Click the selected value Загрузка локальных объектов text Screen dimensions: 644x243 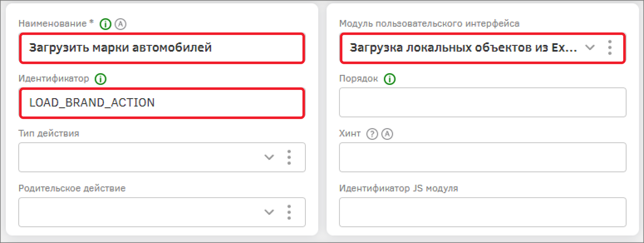tap(463, 48)
